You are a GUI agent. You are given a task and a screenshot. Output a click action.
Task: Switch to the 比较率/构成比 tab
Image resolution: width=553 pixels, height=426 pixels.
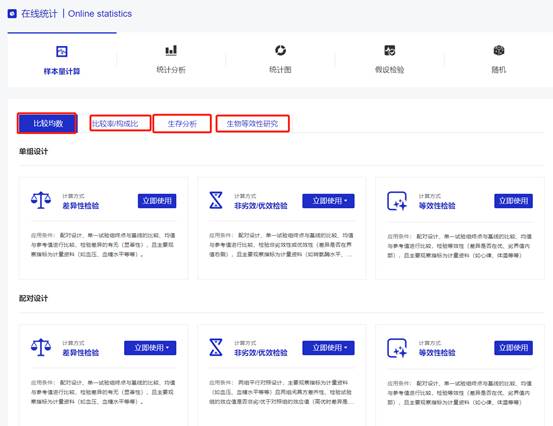(120, 123)
